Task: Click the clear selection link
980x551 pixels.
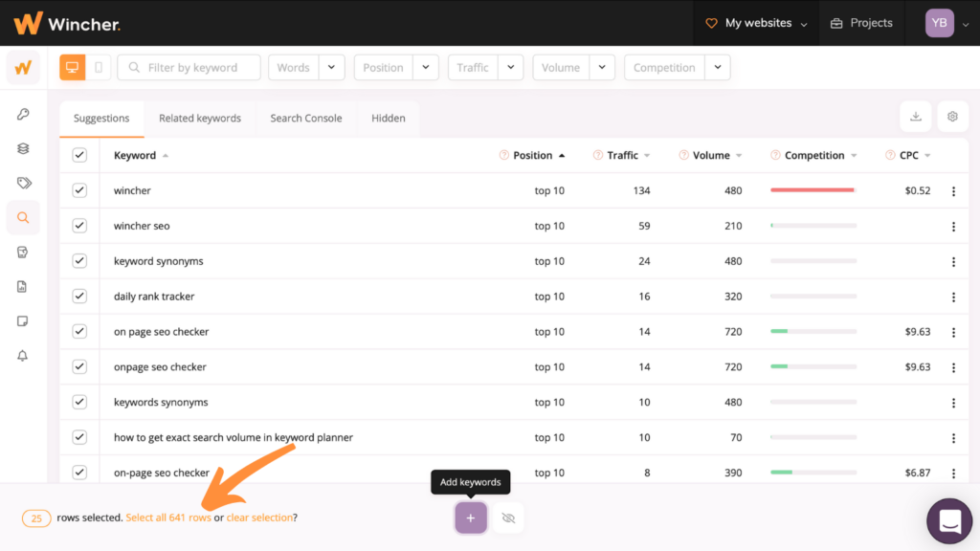Action: 259,518
